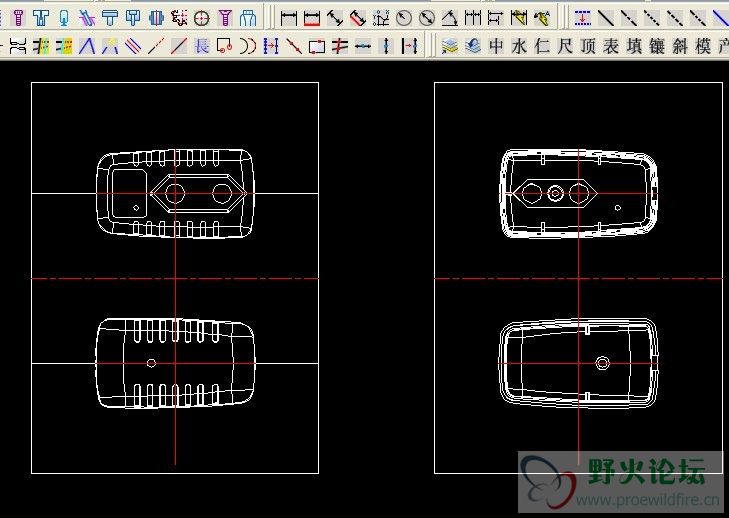Click the 尺 toolbar button

coord(565,46)
